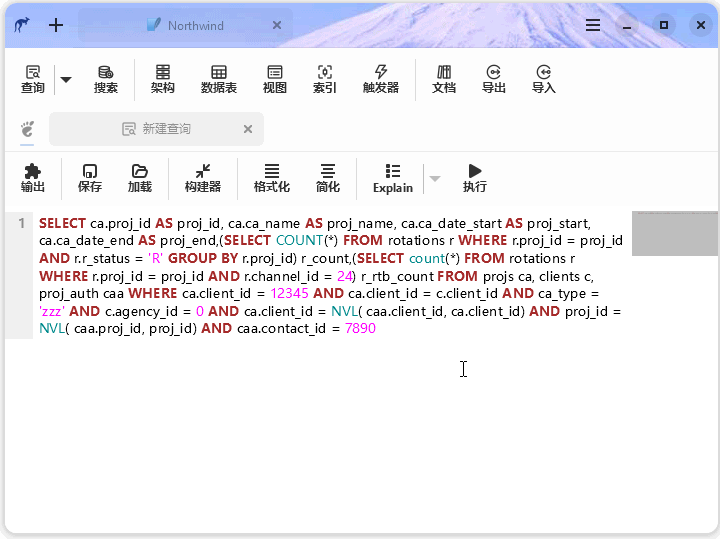Click the number 24 in the query
The height and width of the screenshot is (539, 720).
344,276
